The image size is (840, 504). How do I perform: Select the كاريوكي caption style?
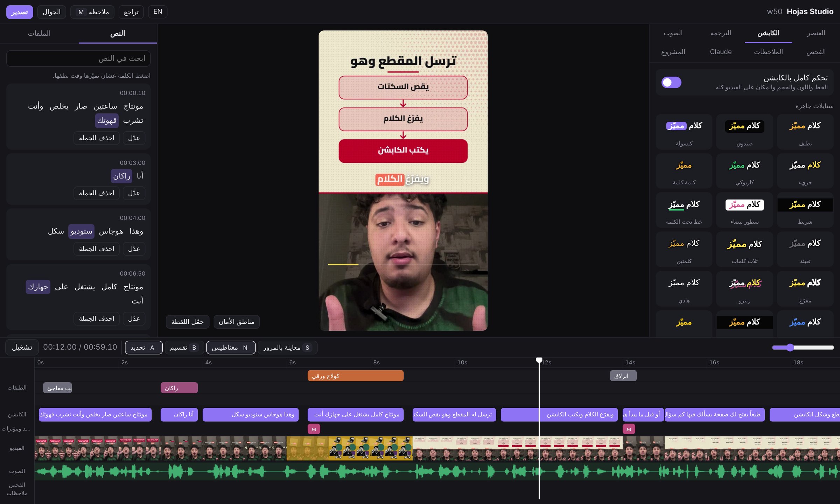[x=744, y=171]
